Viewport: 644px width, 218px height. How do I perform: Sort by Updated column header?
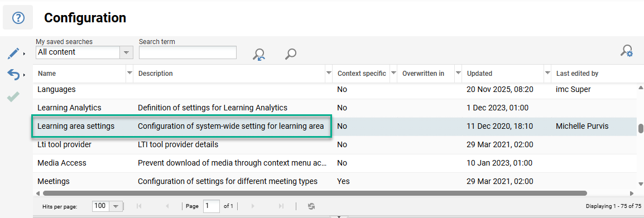click(x=479, y=74)
